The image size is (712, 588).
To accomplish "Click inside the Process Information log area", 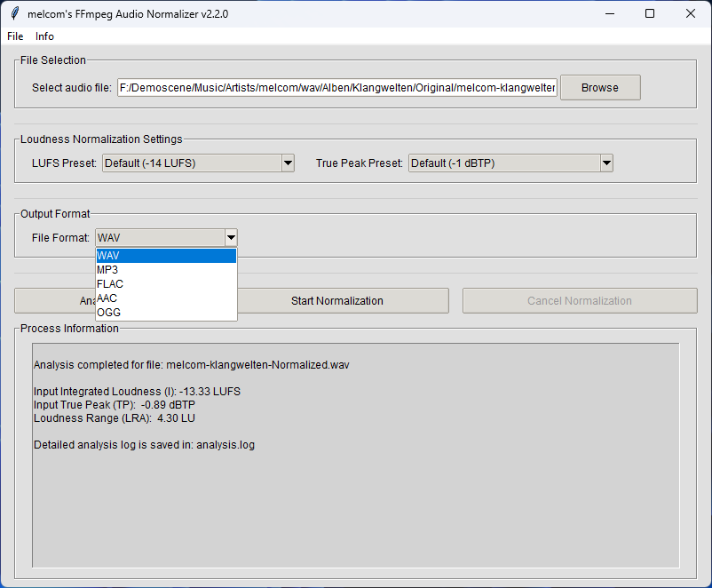I will [x=355, y=497].
